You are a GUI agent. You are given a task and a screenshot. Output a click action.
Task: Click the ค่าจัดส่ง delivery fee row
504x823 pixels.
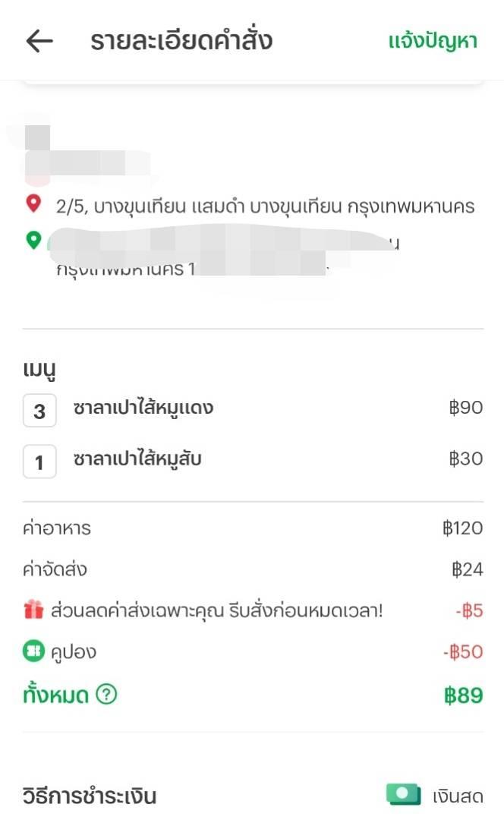point(253,569)
